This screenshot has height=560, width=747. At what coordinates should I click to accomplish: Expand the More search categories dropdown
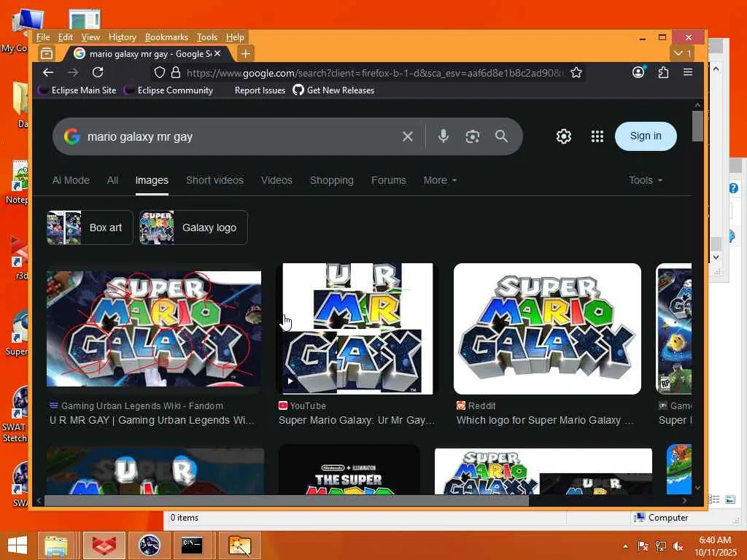tap(440, 181)
